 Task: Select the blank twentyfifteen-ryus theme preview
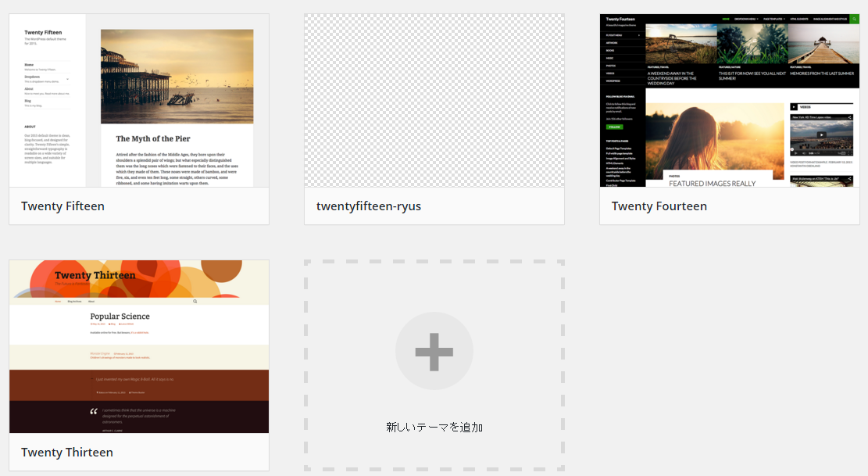(434, 101)
